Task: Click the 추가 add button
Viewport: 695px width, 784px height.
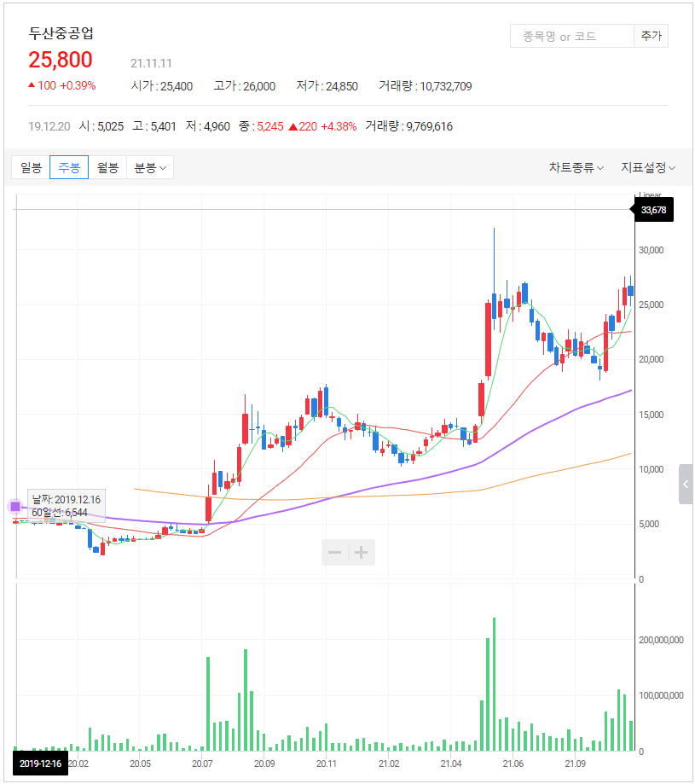Action: tap(651, 36)
